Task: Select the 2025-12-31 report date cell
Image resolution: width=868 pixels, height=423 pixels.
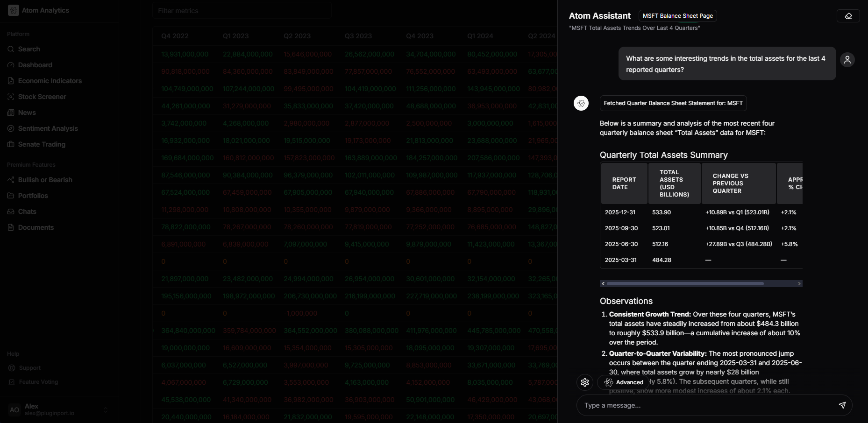Action: 620,212
